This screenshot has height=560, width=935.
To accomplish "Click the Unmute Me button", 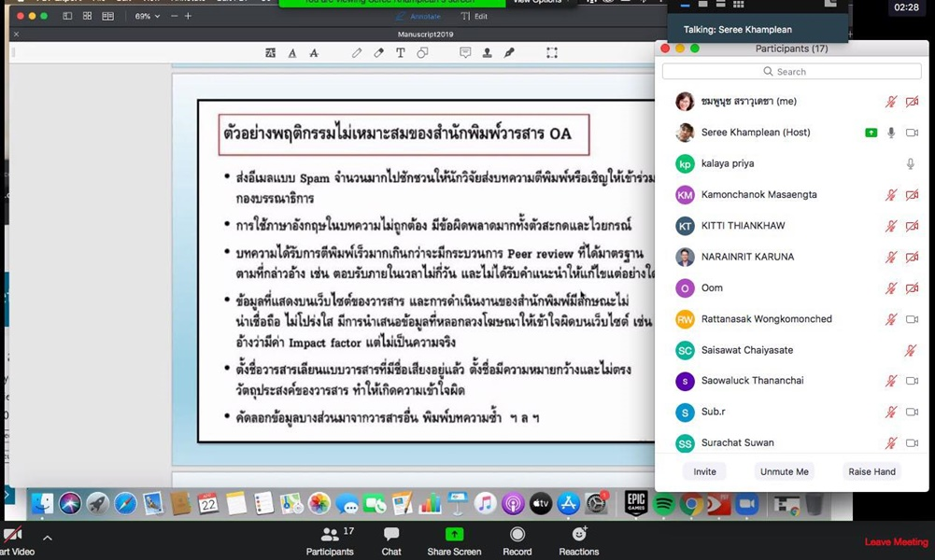I will tap(784, 471).
